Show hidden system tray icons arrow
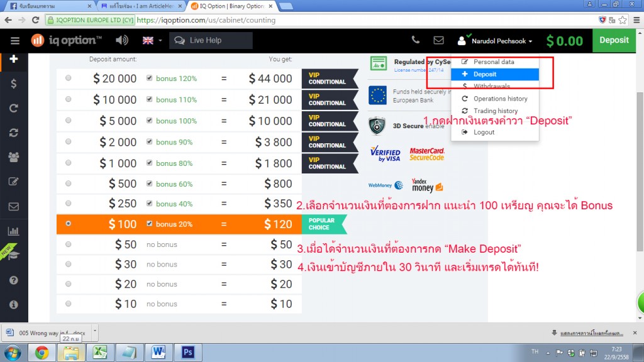 click(548, 353)
